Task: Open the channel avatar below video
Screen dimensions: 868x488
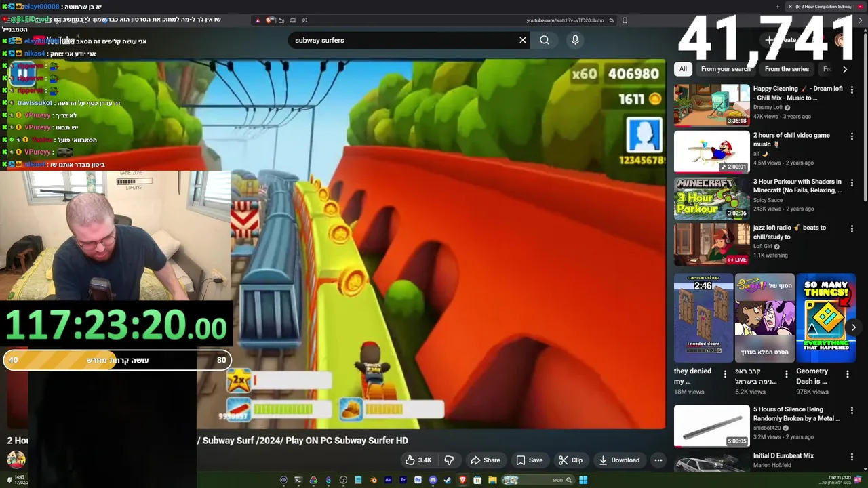Action: point(16,460)
